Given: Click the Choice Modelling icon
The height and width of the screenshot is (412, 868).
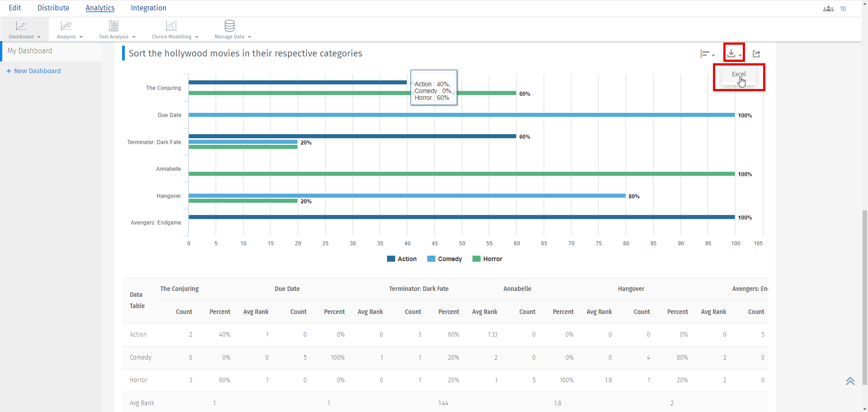Looking at the screenshot, I should (x=171, y=26).
